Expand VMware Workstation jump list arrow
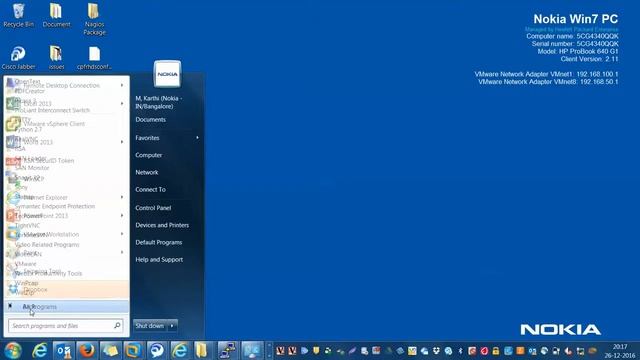The height and width of the screenshot is (360, 640). [x=122, y=234]
